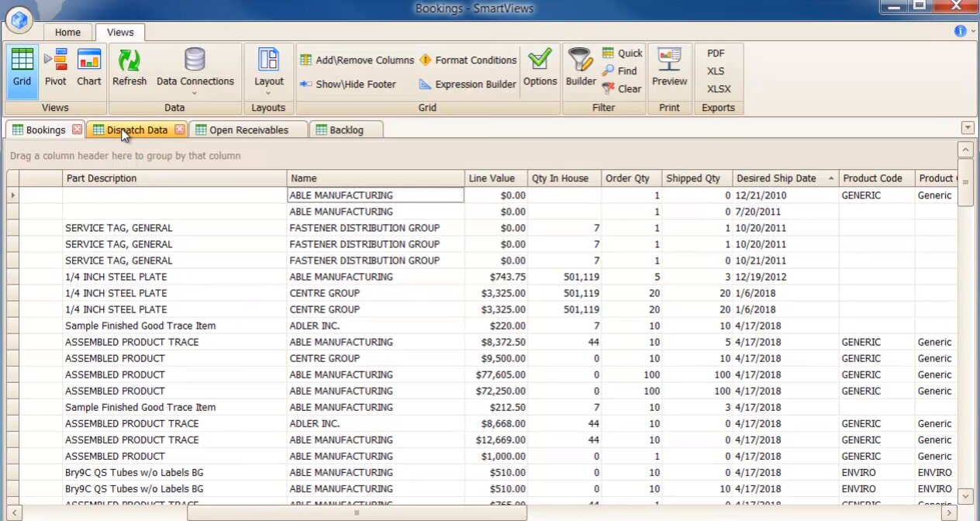Click the Expression Builder icon
Image resolution: width=980 pixels, height=521 pixels.
coord(425,85)
